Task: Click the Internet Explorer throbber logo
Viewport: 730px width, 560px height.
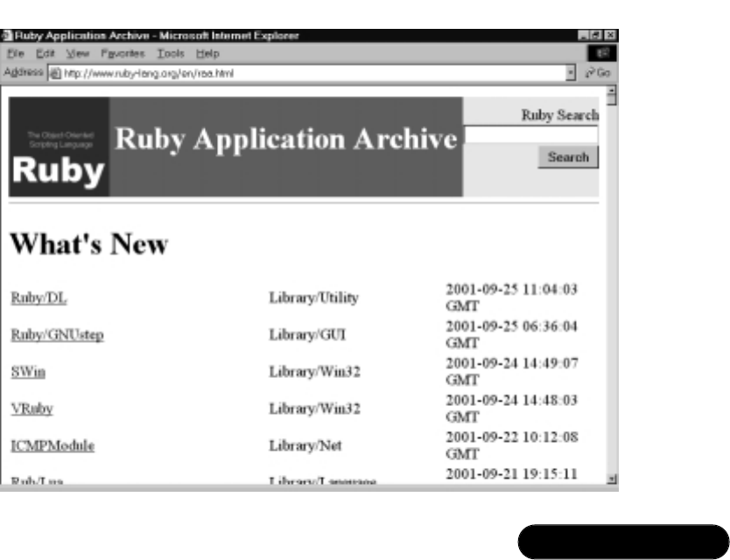Action: coord(602,53)
